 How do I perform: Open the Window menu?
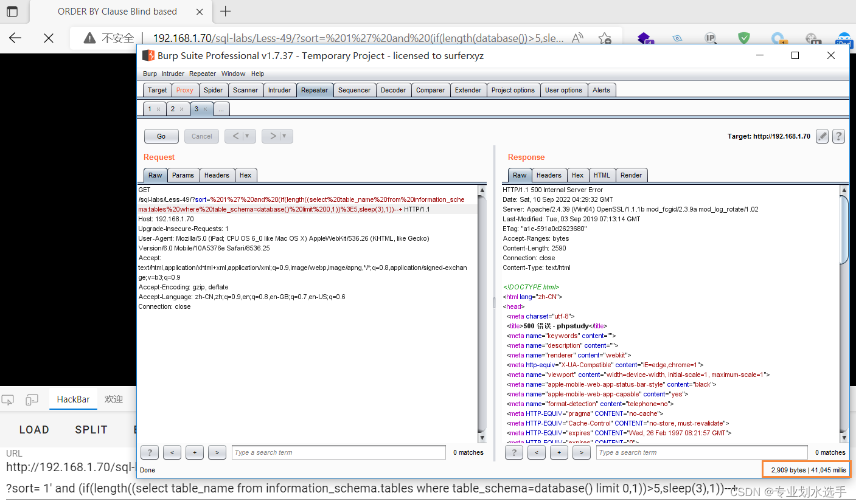pos(233,74)
